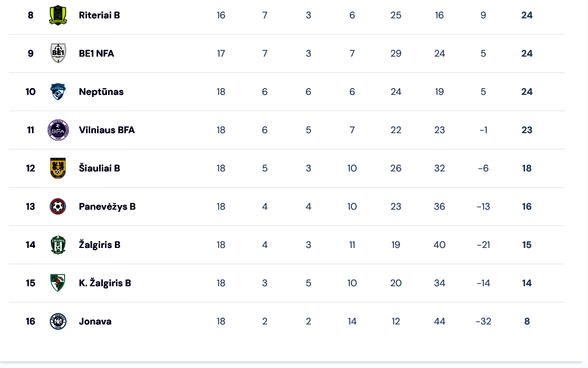Open K. Žalgiris B team name link

pos(105,283)
